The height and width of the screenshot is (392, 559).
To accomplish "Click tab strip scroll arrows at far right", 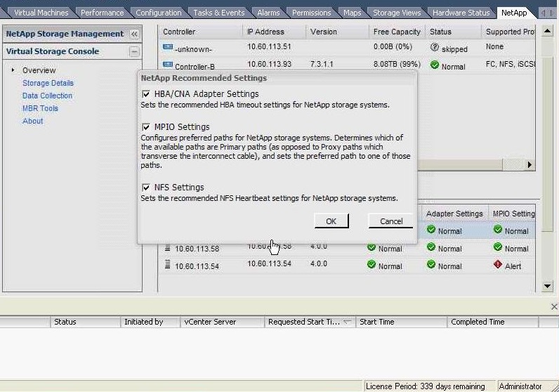I will (x=547, y=13).
